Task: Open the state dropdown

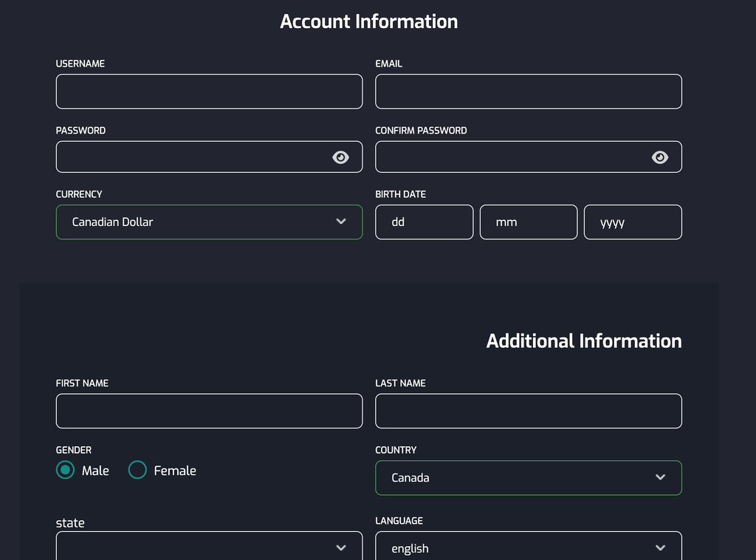Action: 209,546
